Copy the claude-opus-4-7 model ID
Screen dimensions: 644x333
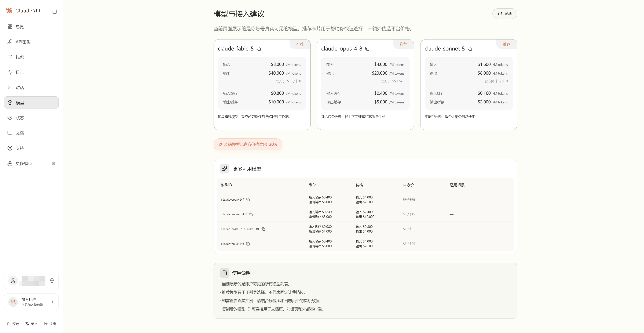(x=248, y=200)
